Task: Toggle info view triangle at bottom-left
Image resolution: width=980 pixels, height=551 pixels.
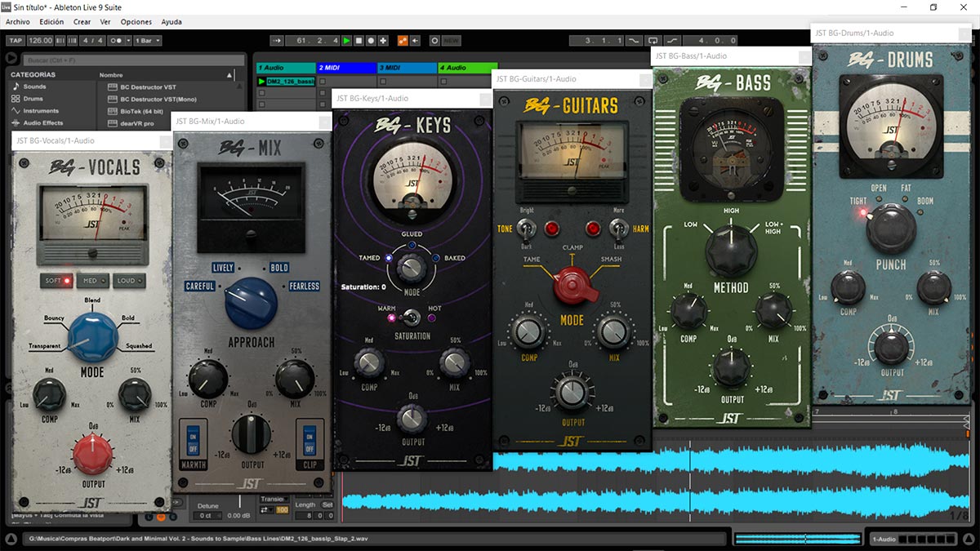Action: 11,539
